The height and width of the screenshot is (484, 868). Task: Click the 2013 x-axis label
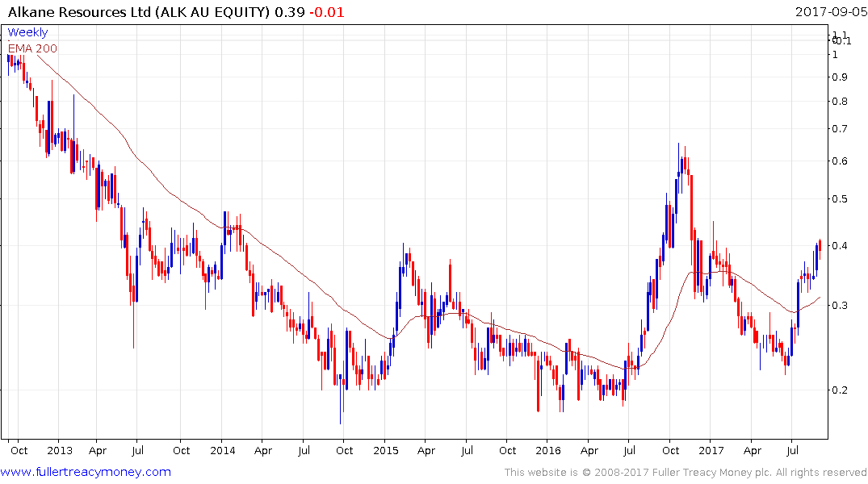click(x=60, y=450)
